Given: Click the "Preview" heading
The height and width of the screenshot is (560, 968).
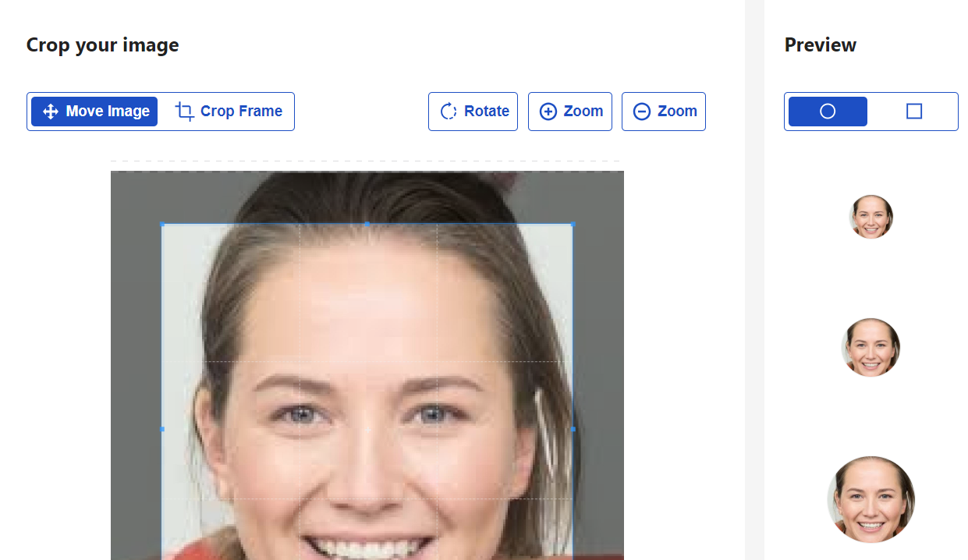Looking at the screenshot, I should 821,45.
